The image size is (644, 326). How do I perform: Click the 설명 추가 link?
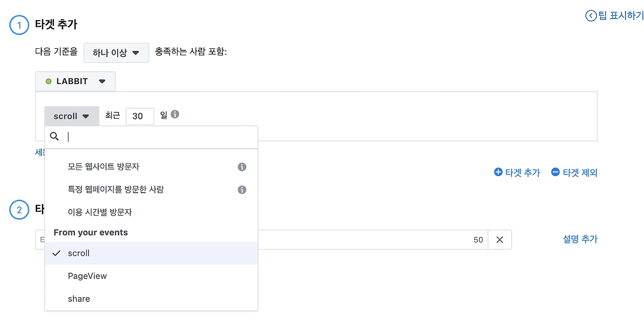pyautogui.click(x=580, y=239)
